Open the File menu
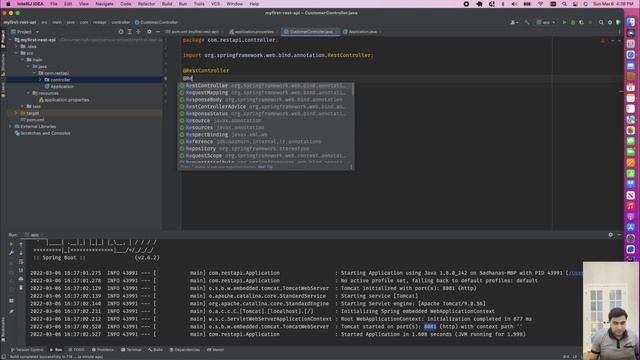 point(54,4)
